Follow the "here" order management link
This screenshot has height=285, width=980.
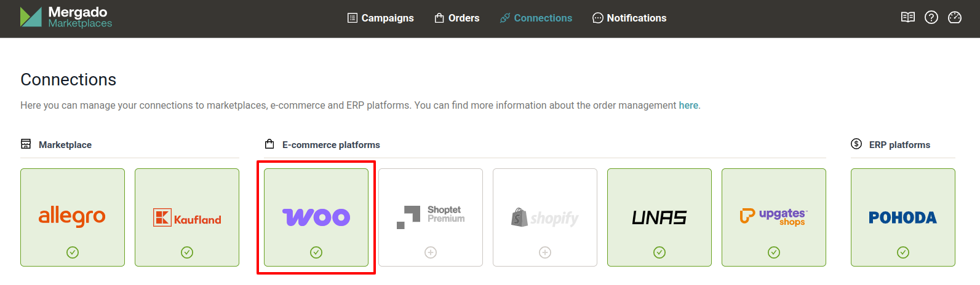(688, 105)
